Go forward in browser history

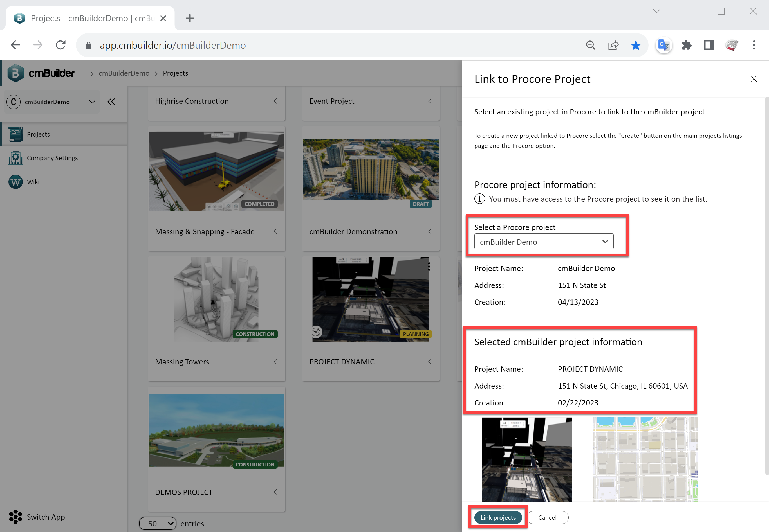pos(38,45)
